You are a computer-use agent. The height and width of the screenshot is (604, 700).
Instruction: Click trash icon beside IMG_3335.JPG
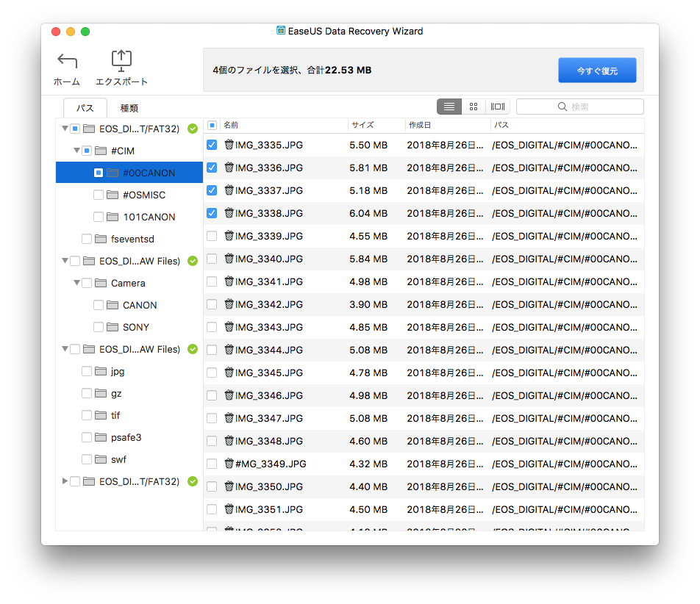(x=229, y=145)
